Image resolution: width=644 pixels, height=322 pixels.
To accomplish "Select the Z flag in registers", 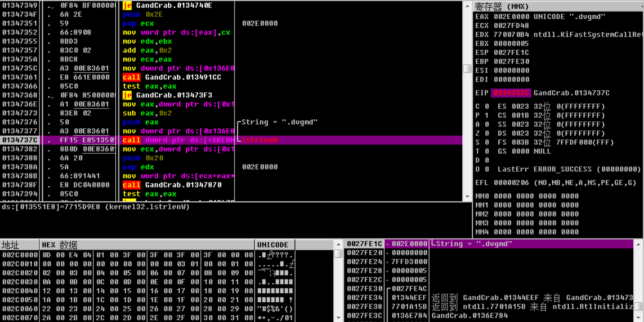I will pos(482,133).
